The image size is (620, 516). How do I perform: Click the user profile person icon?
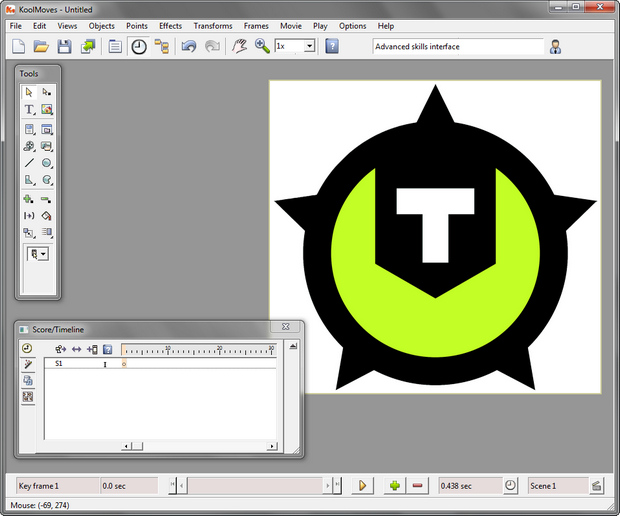point(555,47)
